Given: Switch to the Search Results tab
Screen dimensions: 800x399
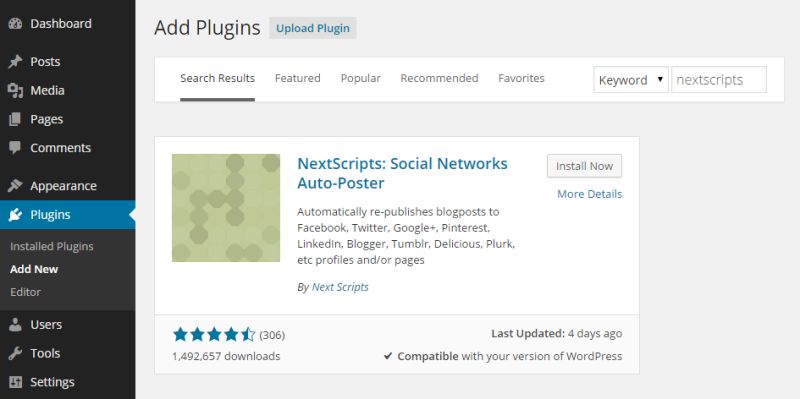Looking at the screenshot, I should pos(217,79).
